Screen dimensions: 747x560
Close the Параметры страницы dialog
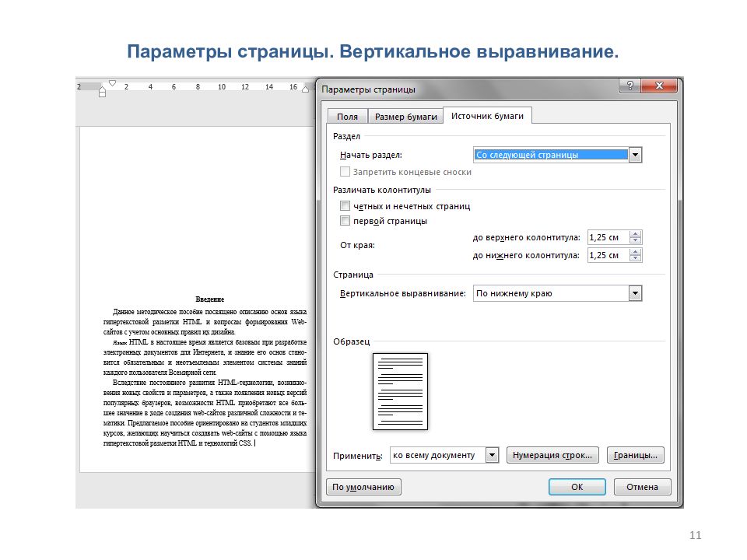click(x=659, y=86)
